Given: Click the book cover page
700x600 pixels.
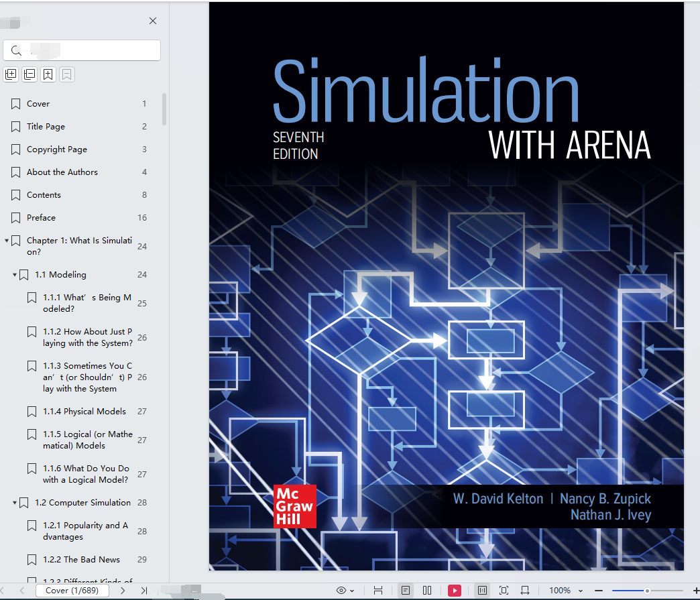Looking at the screenshot, I should [447, 286].
